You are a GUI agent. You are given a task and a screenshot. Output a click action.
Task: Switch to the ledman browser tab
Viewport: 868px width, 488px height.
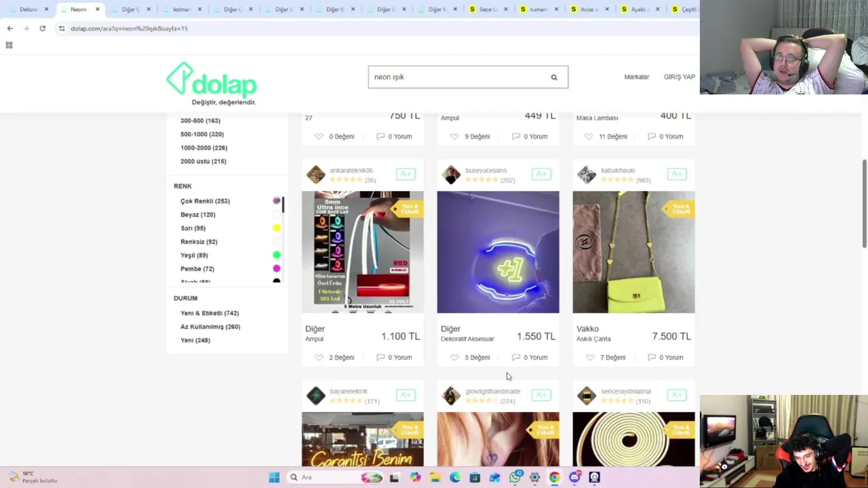182,9
